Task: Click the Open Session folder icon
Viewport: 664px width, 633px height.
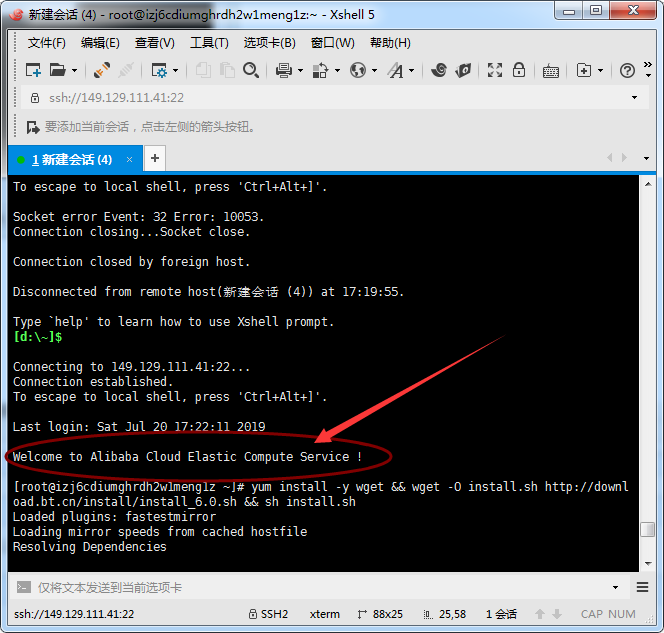Action: coord(57,70)
